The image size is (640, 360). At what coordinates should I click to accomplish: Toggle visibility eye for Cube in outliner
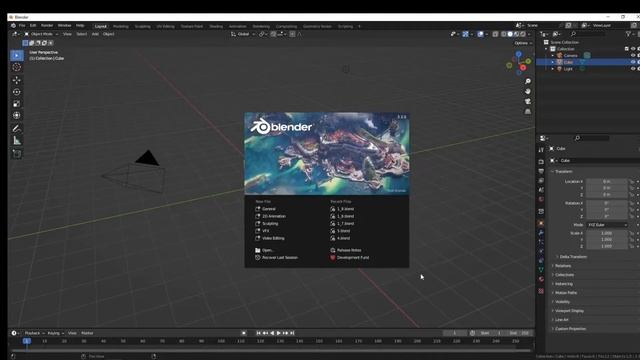point(633,62)
